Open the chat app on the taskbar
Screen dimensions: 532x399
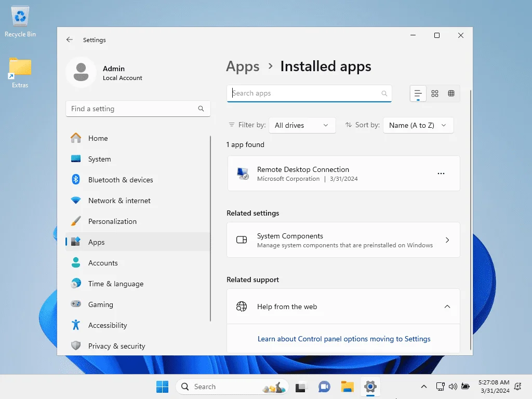pyautogui.click(x=324, y=387)
